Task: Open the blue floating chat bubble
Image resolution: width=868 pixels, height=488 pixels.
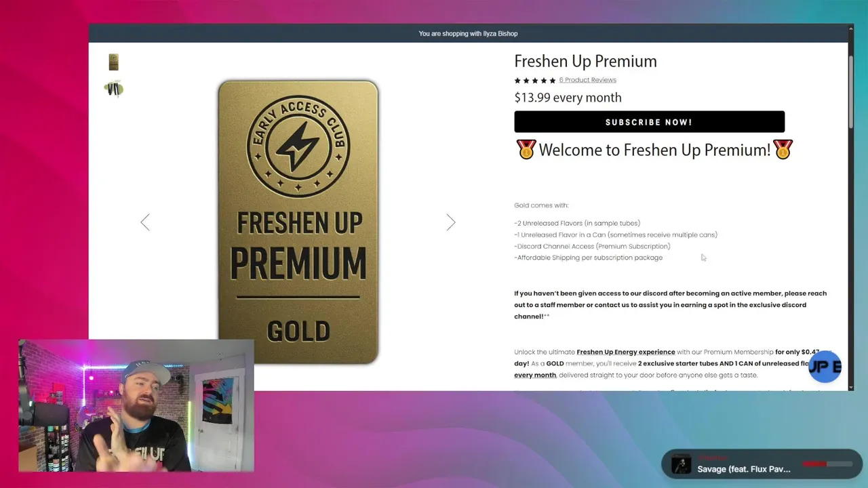Action: (825, 367)
